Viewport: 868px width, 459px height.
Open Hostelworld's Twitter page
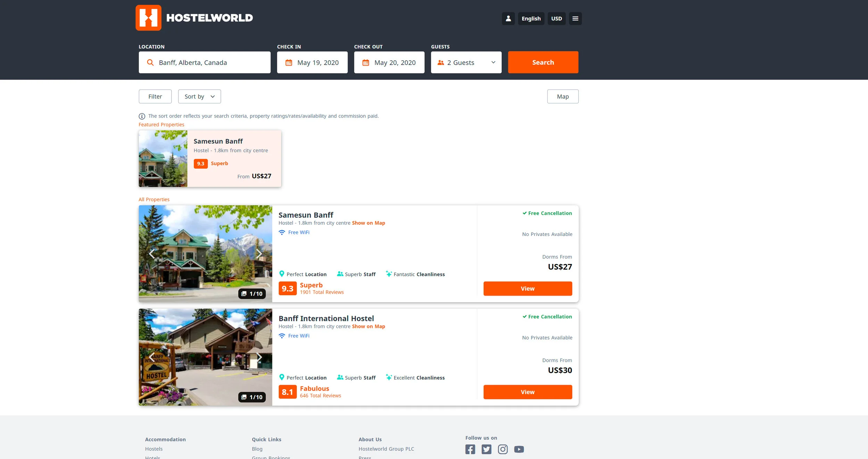coord(486,449)
